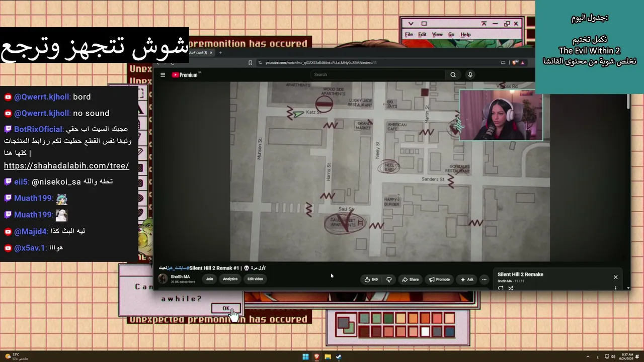Go to YouTube Premium home logo
The width and height of the screenshot is (644, 362).
[185, 75]
